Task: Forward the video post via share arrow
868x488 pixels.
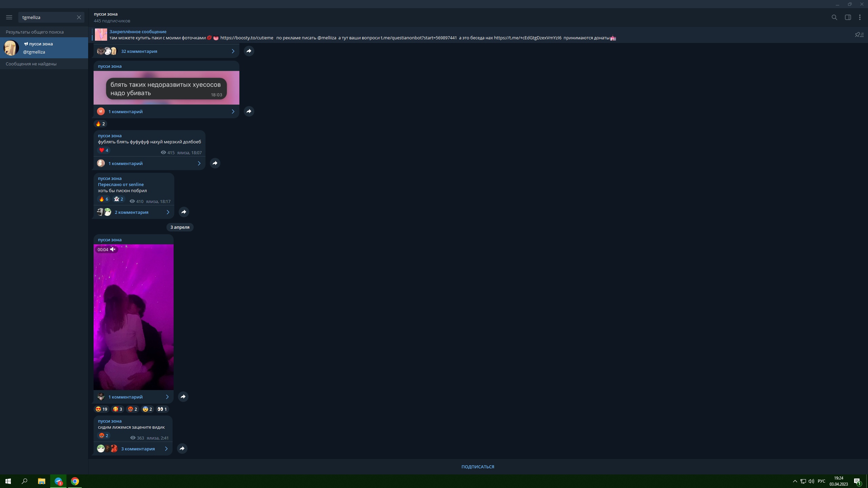Action: pos(183,396)
